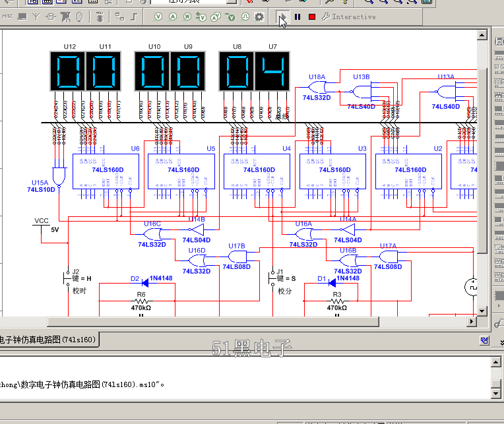This screenshot has width=504, height=424.
Task: Place a voltage probe (V)
Action: pyautogui.click(x=158, y=16)
